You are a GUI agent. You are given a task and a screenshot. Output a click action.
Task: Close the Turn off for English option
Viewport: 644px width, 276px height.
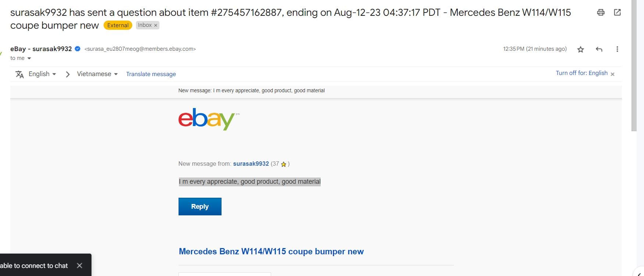tap(612, 74)
